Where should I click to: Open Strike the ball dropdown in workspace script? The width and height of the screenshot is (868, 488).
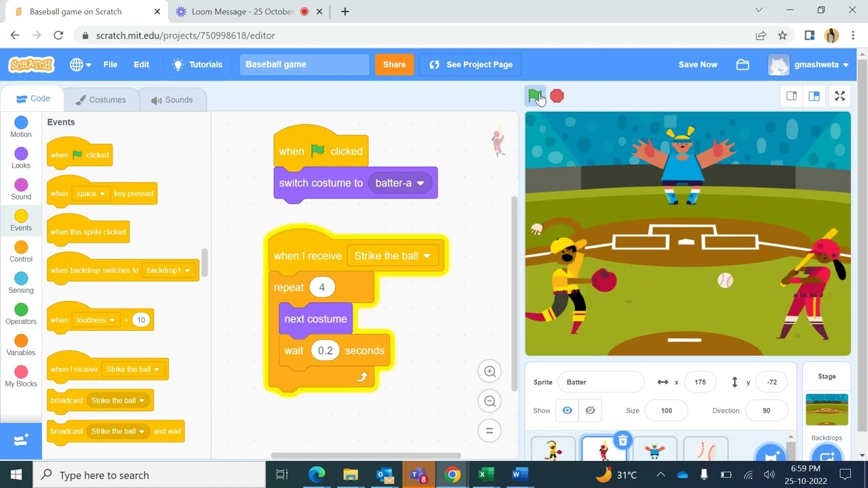[x=393, y=256]
